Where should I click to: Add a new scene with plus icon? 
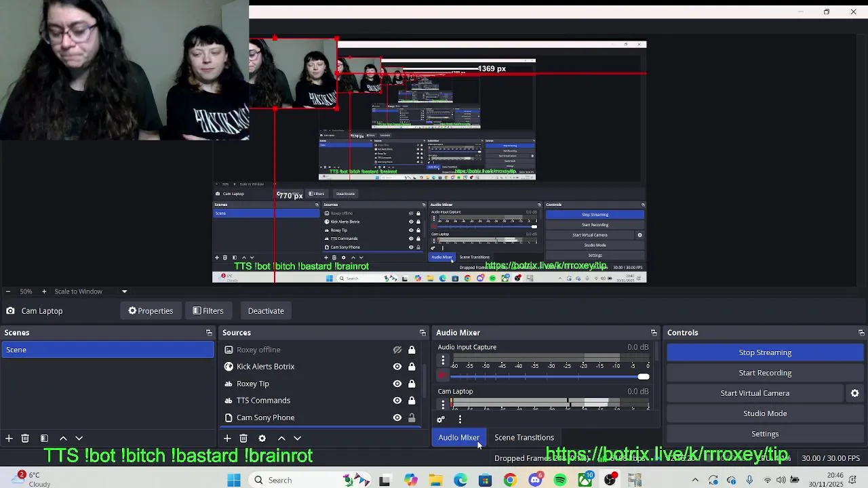coord(9,439)
